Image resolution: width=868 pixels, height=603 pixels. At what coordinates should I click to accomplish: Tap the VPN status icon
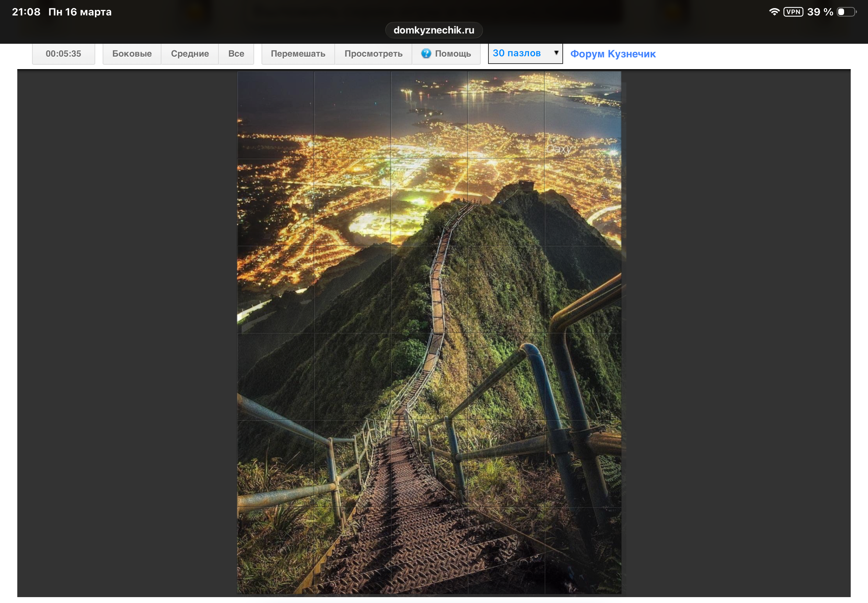tap(793, 12)
